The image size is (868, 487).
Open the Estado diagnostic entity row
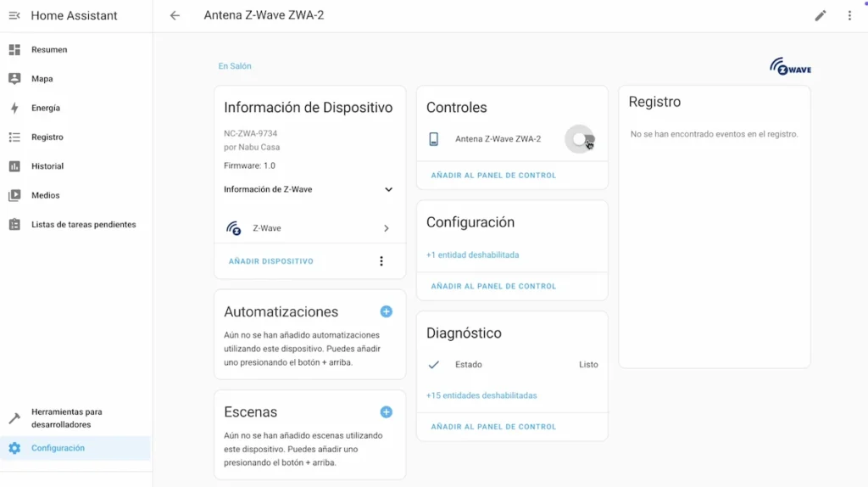(x=512, y=365)
